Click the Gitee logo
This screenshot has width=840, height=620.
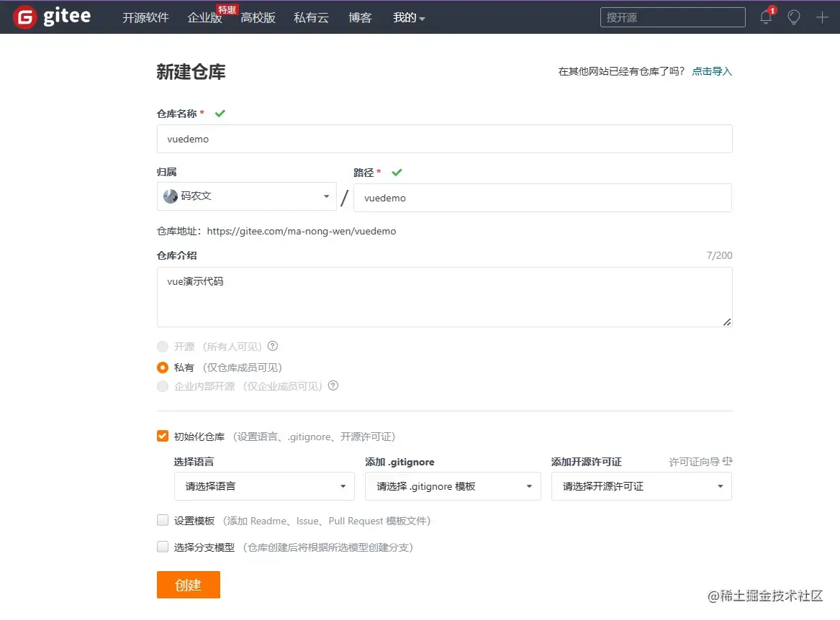pyautogui.click(x=50, y=17)
